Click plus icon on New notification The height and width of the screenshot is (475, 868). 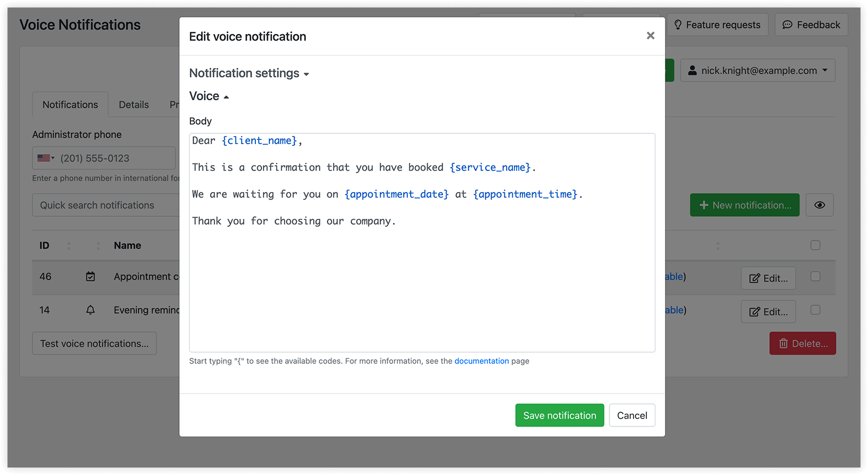(704, 205)
